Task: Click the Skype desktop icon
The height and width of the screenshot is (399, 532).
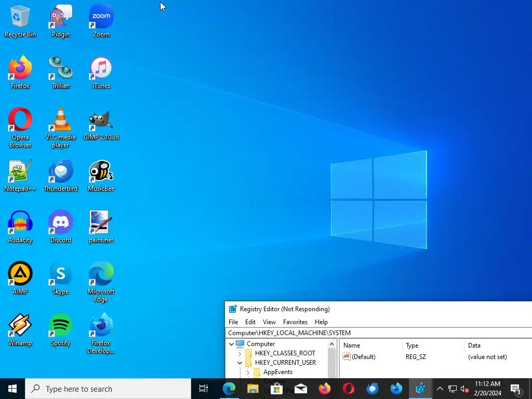Action: (61, 278)
